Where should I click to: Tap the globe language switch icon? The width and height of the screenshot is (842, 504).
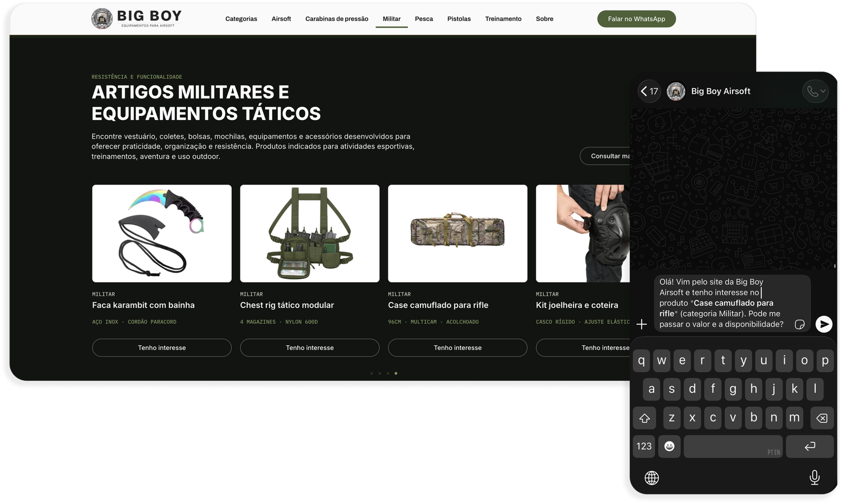(651, 478)
